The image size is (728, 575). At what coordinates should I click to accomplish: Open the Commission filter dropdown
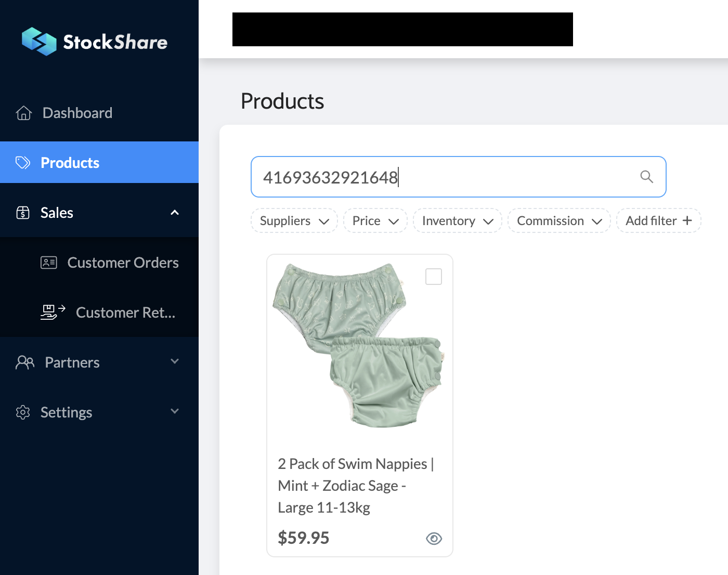(x=559, y=221)
